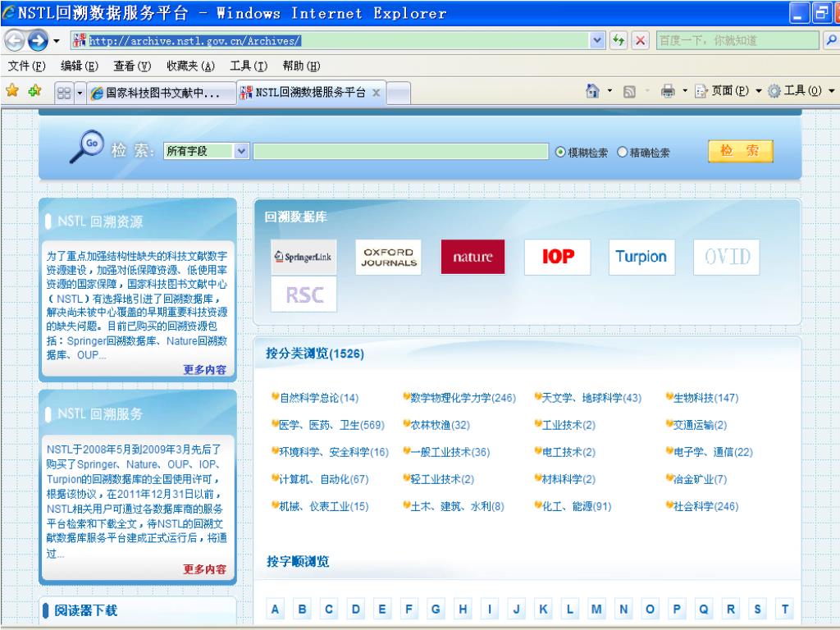Click the IE home icon
840x630 pixels.
(x=592, y=91)
